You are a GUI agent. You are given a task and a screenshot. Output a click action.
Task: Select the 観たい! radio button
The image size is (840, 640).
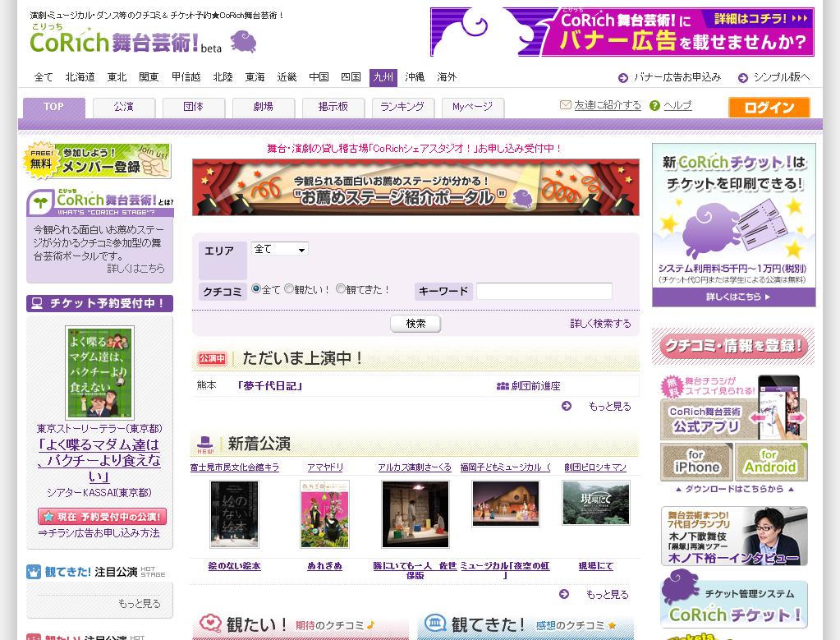(289, 289)
